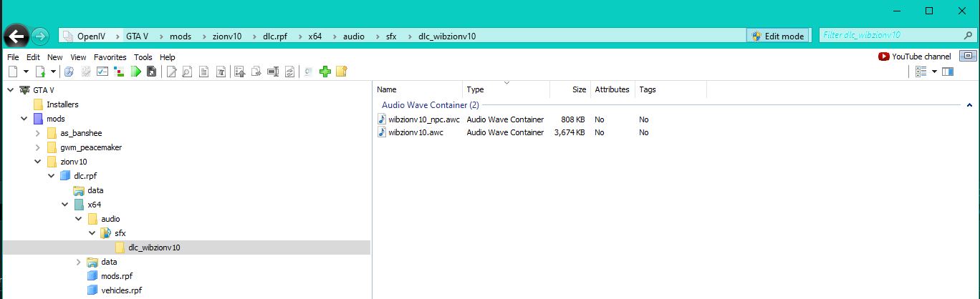Click the New file toolbar icon
980x299 pixels.
[12, 72]
